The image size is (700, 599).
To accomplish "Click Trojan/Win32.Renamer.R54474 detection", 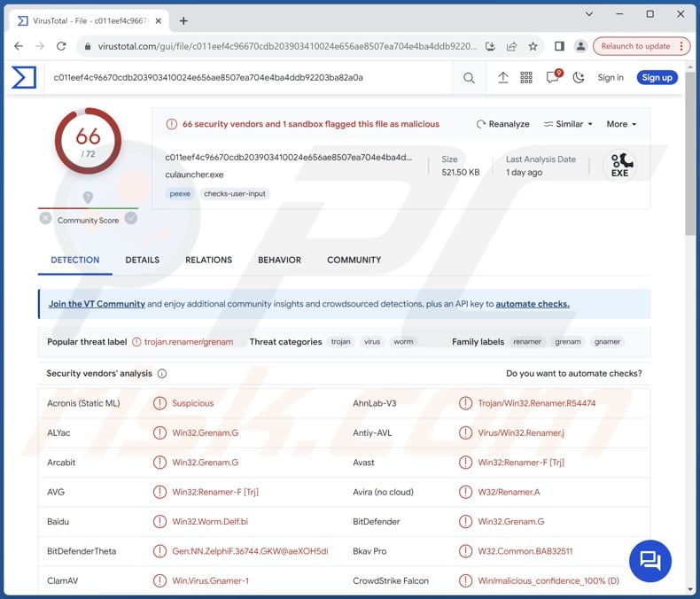I will click(x=537, y=403).
